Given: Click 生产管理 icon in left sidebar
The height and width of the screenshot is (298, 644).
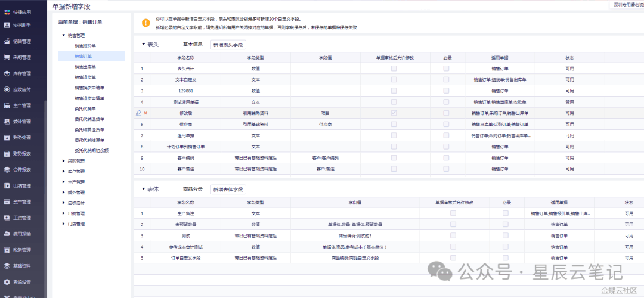Looking at the screenshot, I should click(6, 105).
